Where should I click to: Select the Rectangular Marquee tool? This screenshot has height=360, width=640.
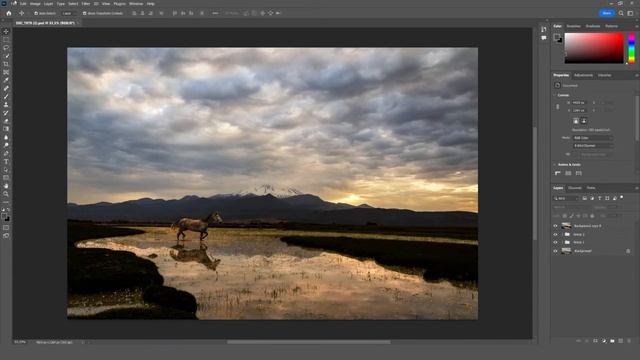(x=6, y=40)
